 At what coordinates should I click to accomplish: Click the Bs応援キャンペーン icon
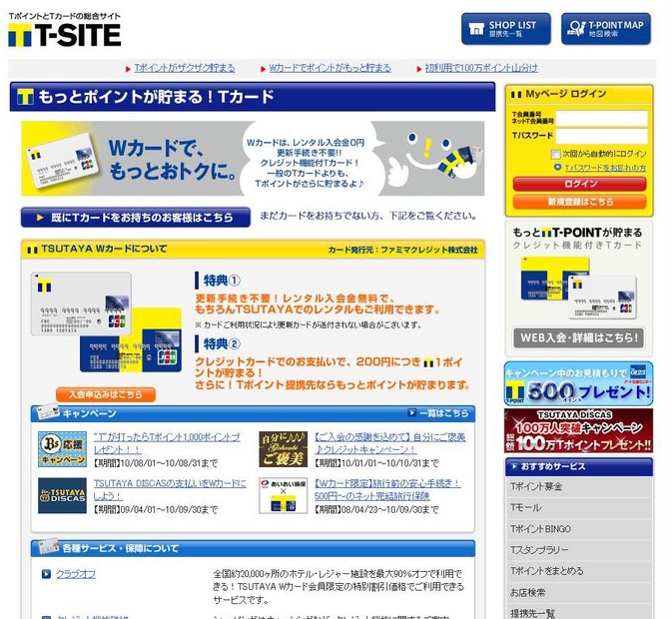62,449
